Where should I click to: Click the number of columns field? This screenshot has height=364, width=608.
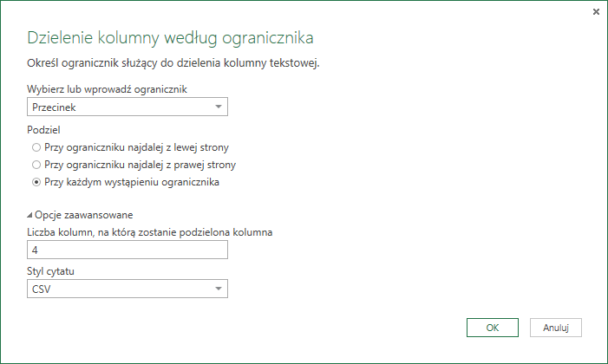coord(127,250)
